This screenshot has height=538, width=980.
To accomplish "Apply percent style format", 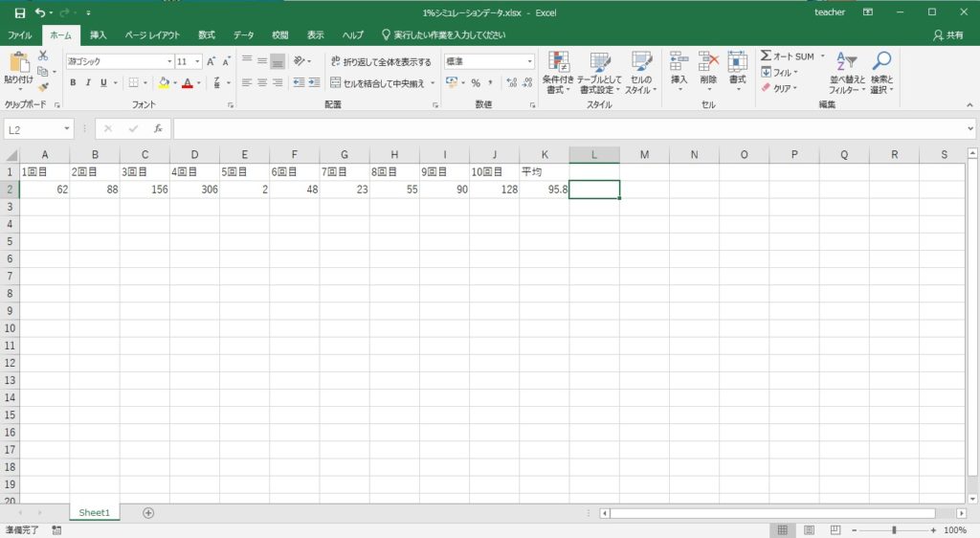I will point(476,82).
